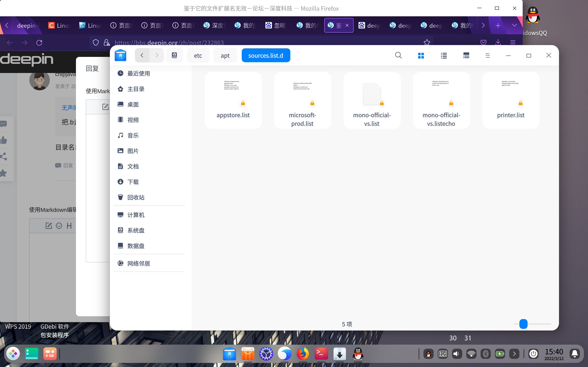Switch to icon grid view
This screenshot has height=367, width=588.
[x=421, y=56]
